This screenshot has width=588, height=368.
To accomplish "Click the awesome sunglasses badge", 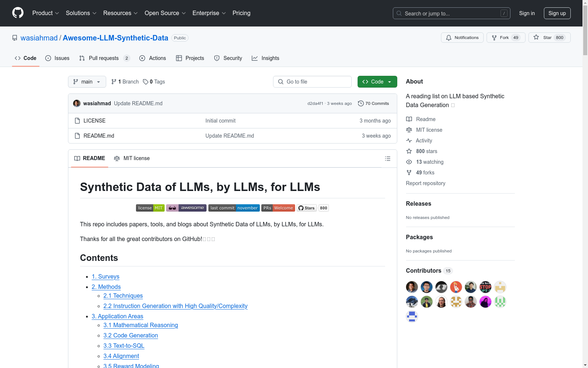I will [186, 208].
